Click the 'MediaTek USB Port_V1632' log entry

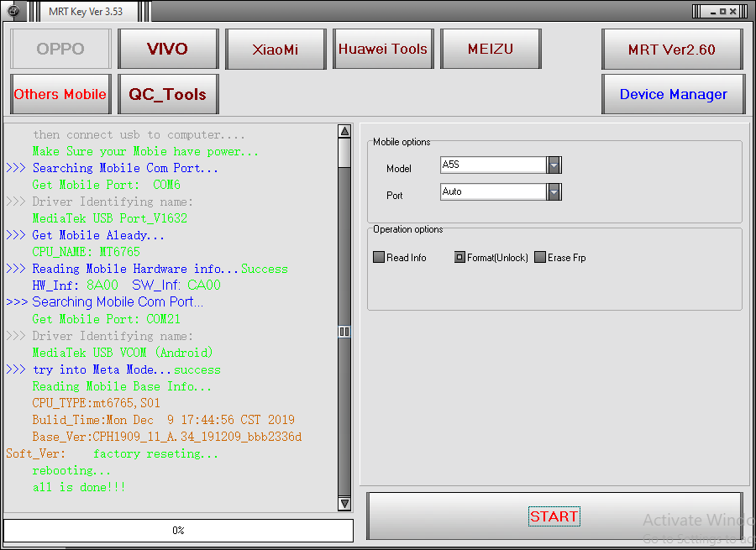(x=110, y=218)
